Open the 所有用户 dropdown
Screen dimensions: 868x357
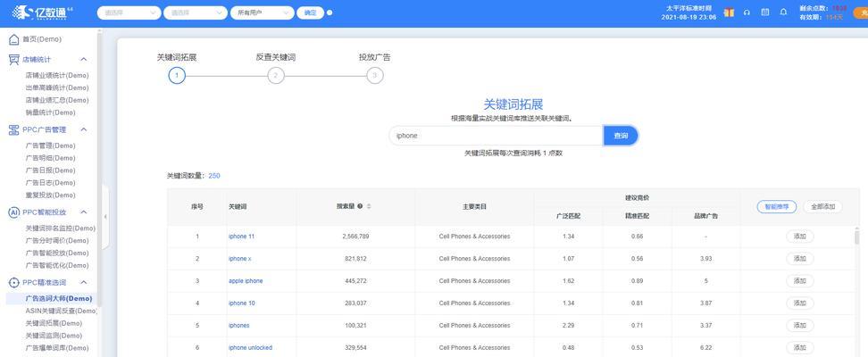coord(263,12)
